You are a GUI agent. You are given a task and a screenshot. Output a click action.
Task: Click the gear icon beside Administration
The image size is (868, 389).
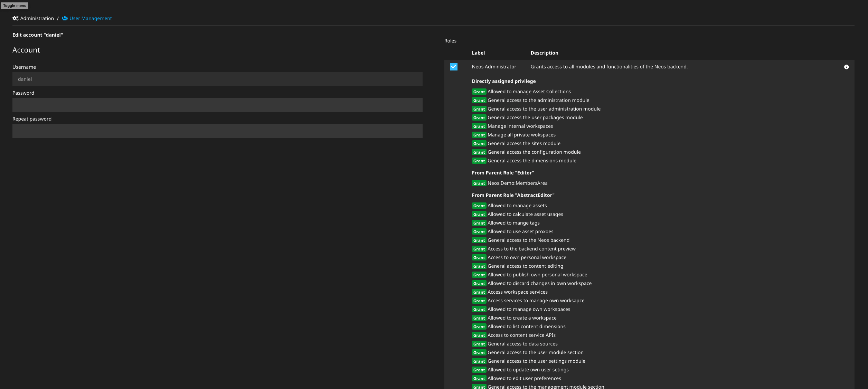tap(15, 18)
